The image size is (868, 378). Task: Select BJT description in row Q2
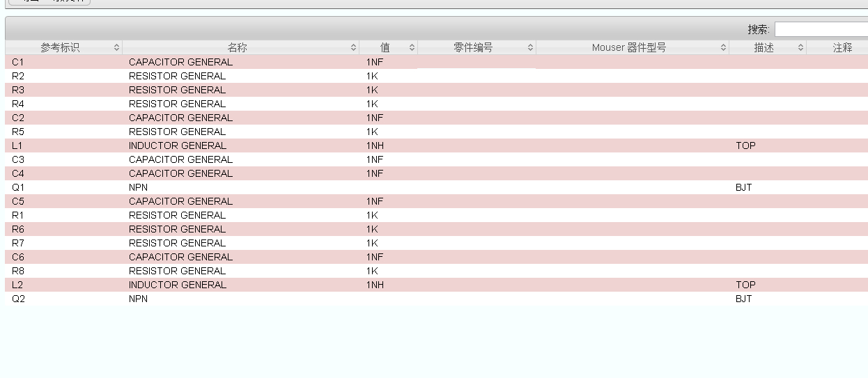[743, 299]
